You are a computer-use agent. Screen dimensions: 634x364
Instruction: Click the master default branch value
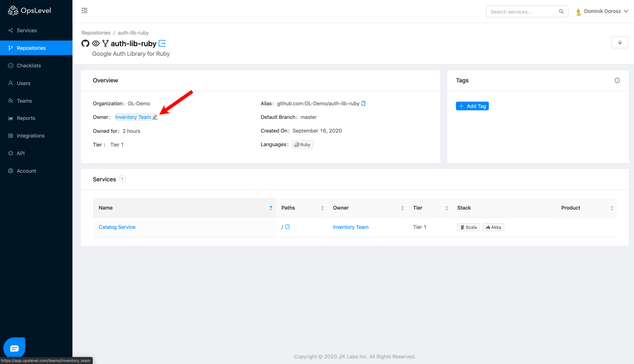click(308, 117)
